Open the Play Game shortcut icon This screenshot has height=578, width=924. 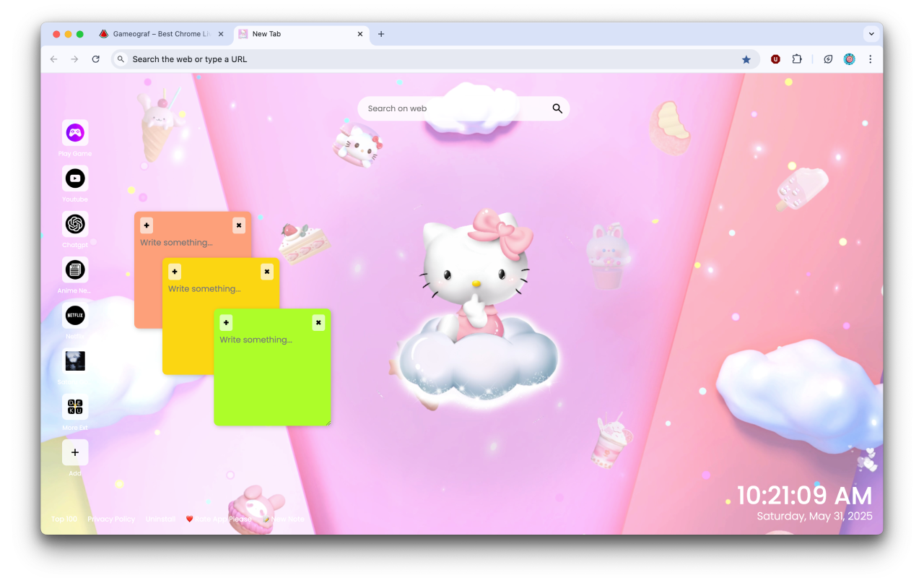click(75, 133)
